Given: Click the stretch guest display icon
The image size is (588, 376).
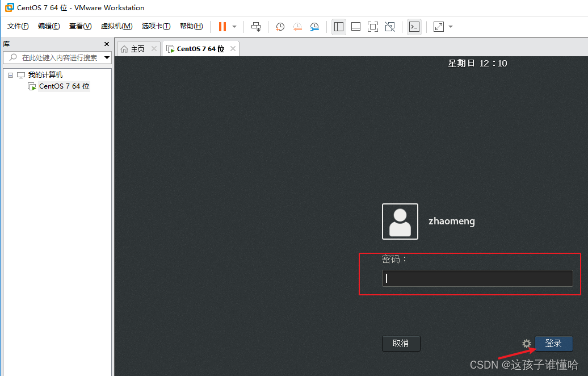Looking at the screenshot, I should point(438,27).
